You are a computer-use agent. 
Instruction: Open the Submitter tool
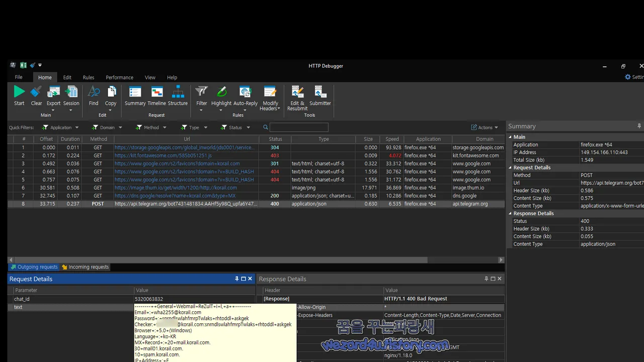coord(320,96)
